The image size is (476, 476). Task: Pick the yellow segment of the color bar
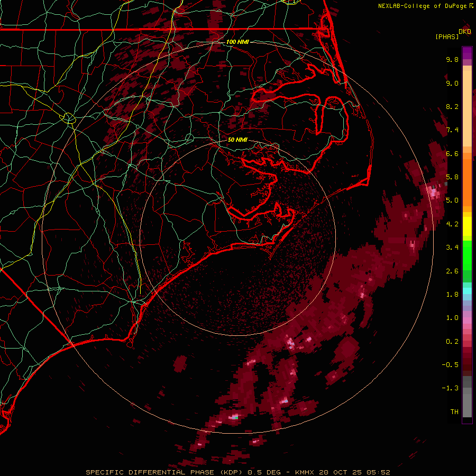click(467, 226)
